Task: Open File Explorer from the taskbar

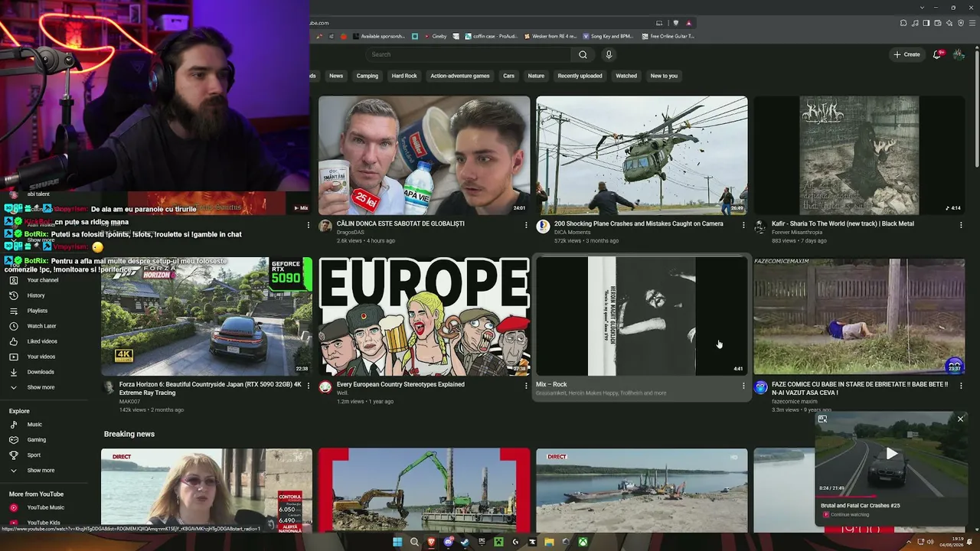Action: point(549,543)
